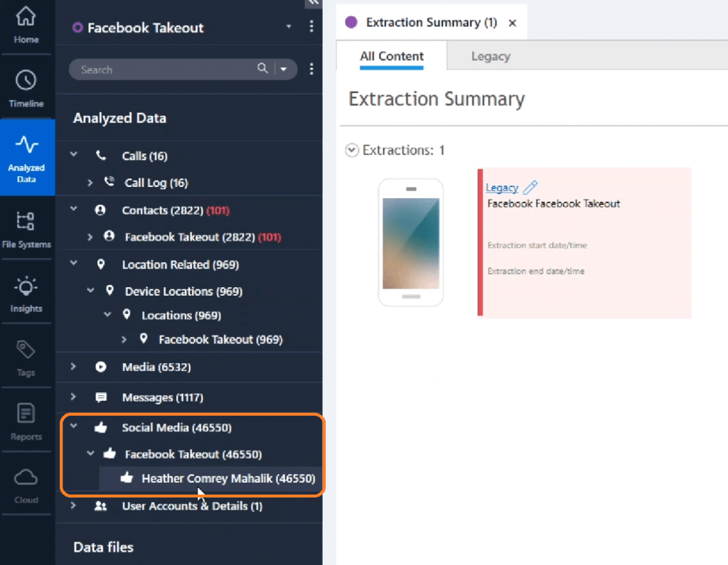Expand Facebook Takeout (2822) contacts node
728x565 pixels.
click(x=90, y=237)
